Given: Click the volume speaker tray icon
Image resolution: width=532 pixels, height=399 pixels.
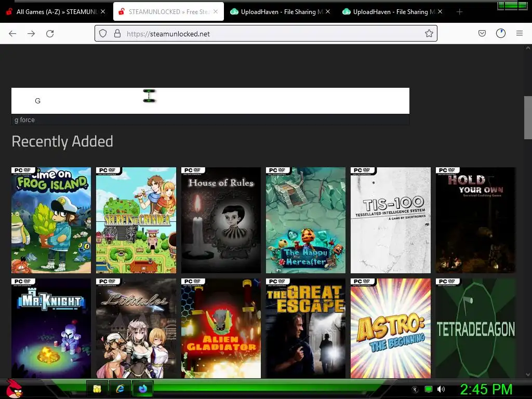Looking at the screenshot, I should click(x=441, y=389).
